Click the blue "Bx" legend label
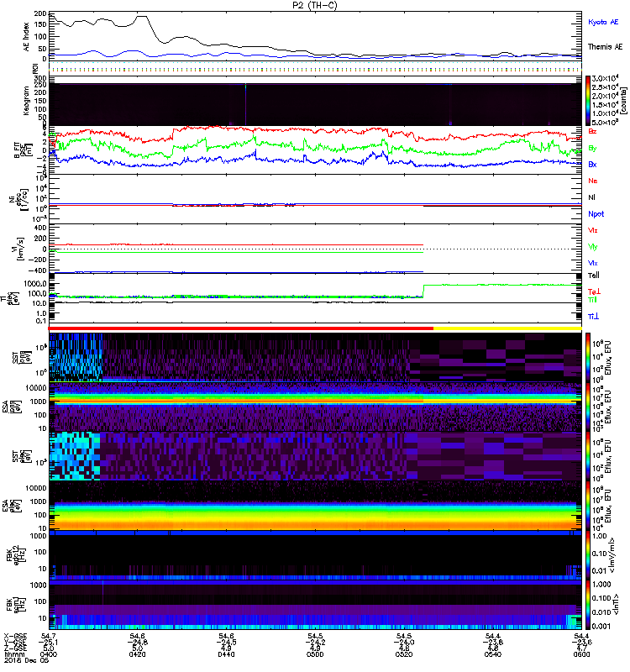This screenshot has width=630, height=672. tap(592, 165)
